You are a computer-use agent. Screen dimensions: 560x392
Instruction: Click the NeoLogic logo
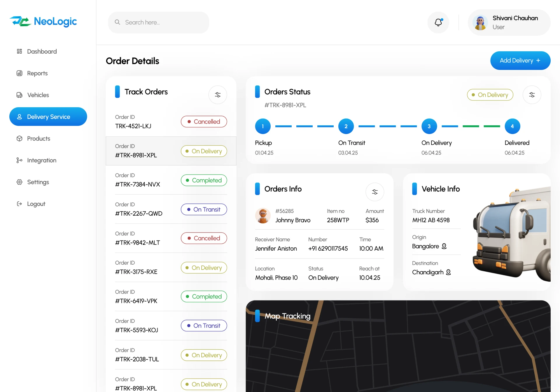43,22
